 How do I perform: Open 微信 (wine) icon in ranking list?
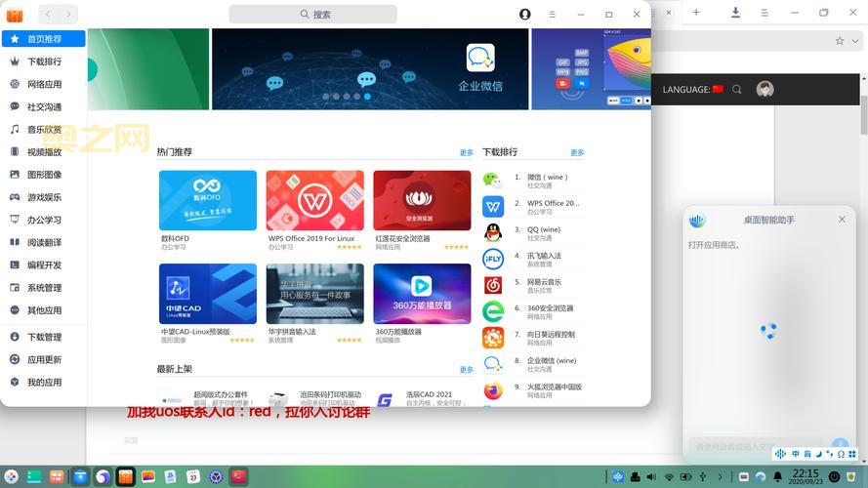[493, 181]
